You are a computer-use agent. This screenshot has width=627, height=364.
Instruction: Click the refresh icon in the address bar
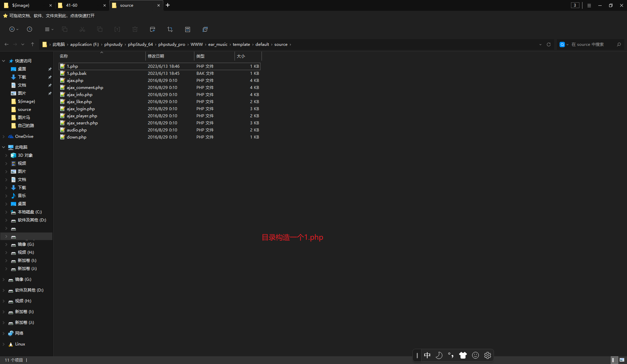coord(549,44)
